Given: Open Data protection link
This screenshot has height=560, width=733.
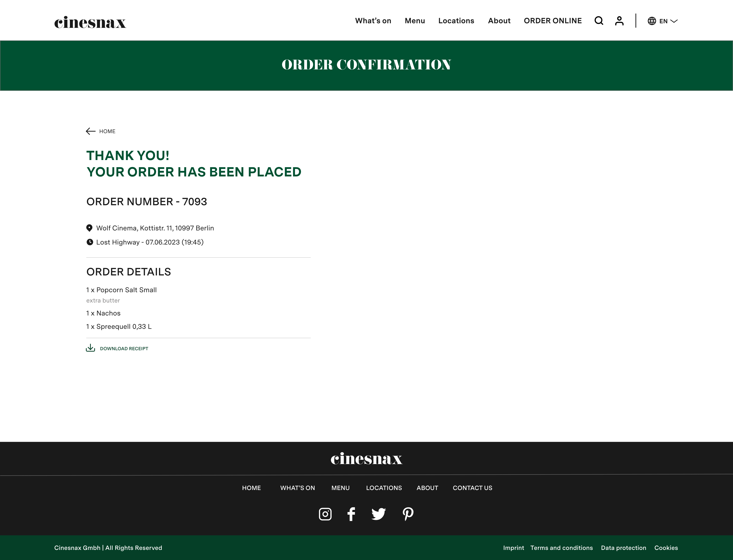Looking at the screenshot, I should (623, 548).
